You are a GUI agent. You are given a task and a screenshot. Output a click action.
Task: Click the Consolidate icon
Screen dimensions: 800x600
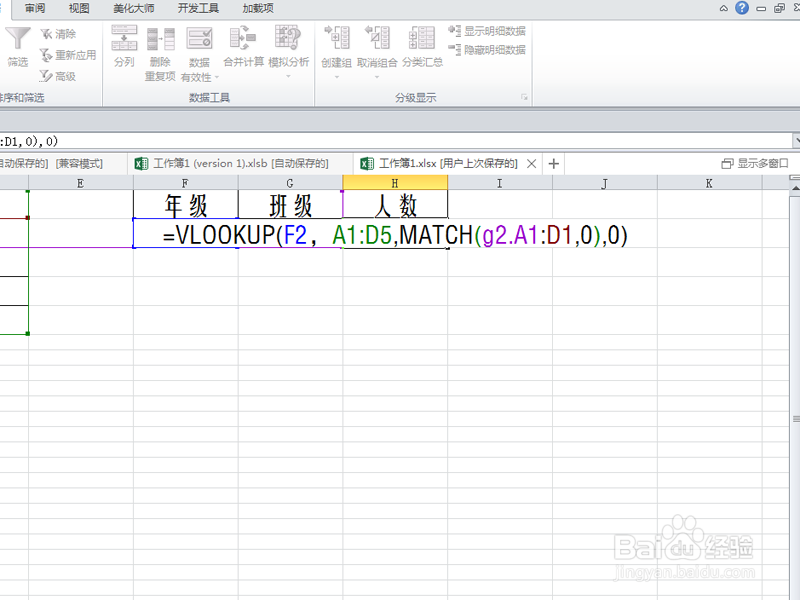[x=243, y=39]
